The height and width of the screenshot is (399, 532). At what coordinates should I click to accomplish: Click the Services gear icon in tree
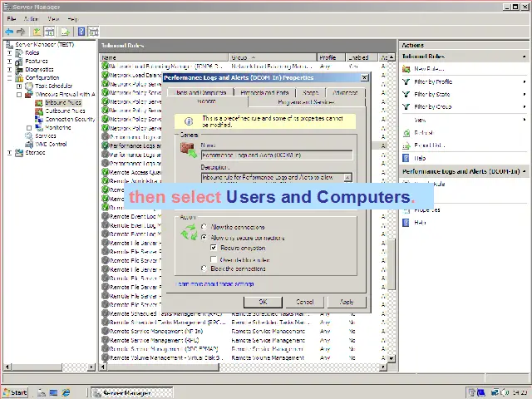point(29,135)
